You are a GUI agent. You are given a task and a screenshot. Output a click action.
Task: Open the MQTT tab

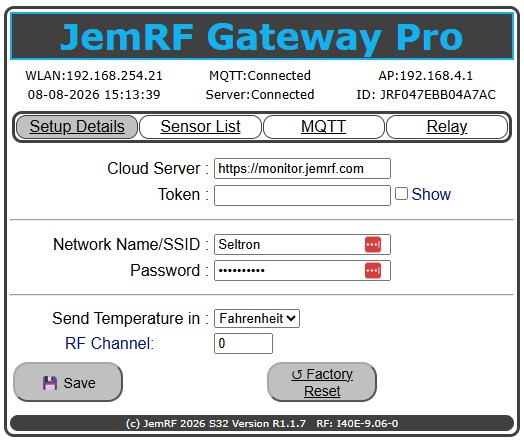click(323, 127)
